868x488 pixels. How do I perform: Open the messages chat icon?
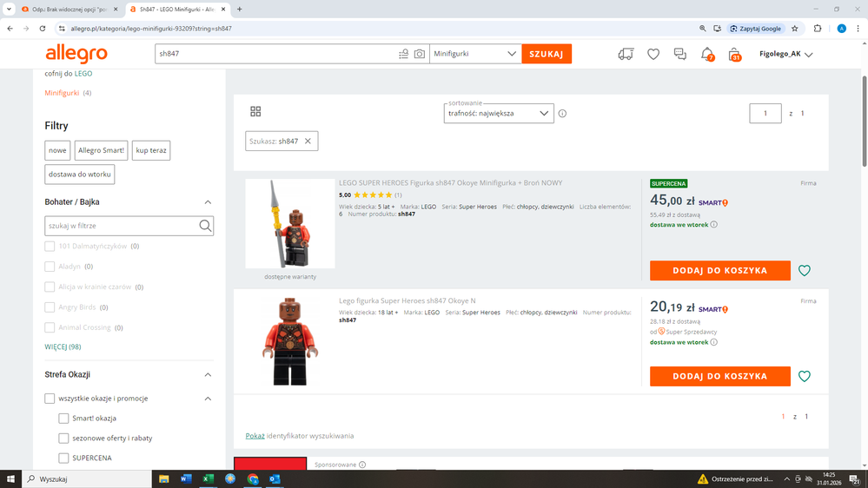point(679,54)
